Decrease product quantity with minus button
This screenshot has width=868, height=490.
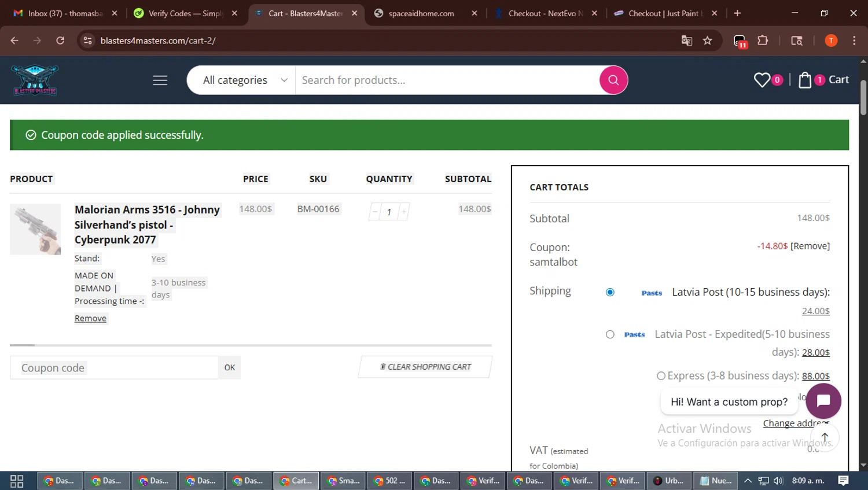tap(375, 212)
